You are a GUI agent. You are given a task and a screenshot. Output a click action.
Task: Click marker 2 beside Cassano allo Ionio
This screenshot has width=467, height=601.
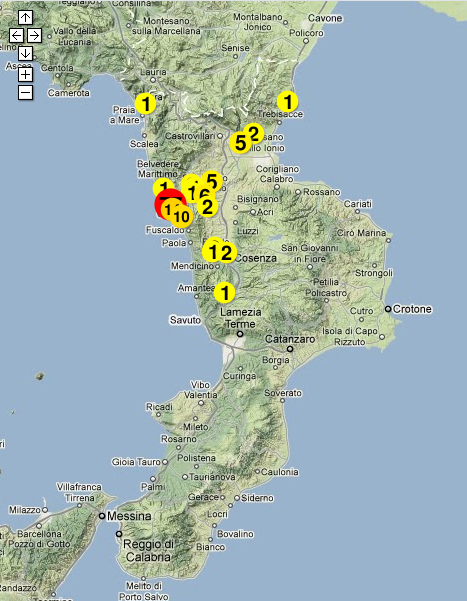point(256,131)
